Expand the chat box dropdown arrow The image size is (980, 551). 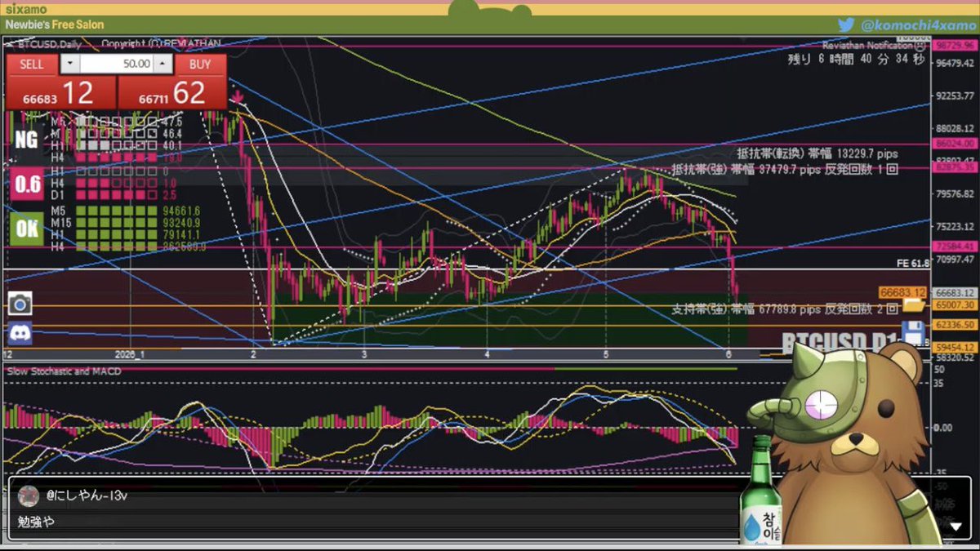[x=955, y=527]
